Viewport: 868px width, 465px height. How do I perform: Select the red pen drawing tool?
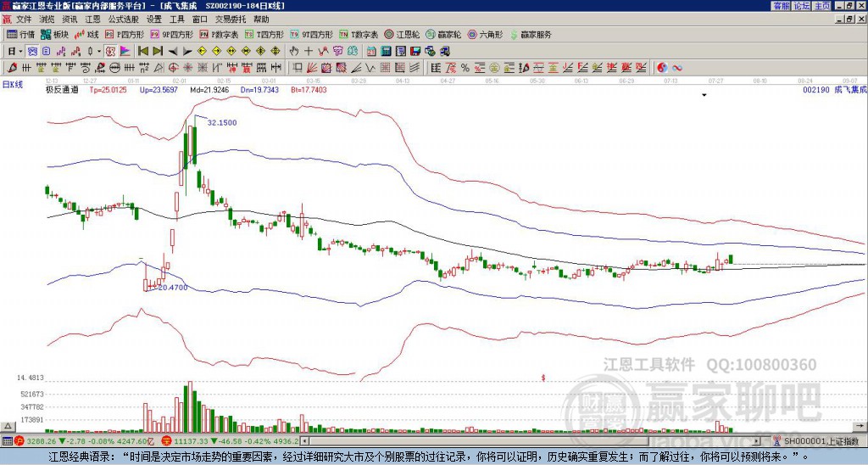click(x=12, y=68)
